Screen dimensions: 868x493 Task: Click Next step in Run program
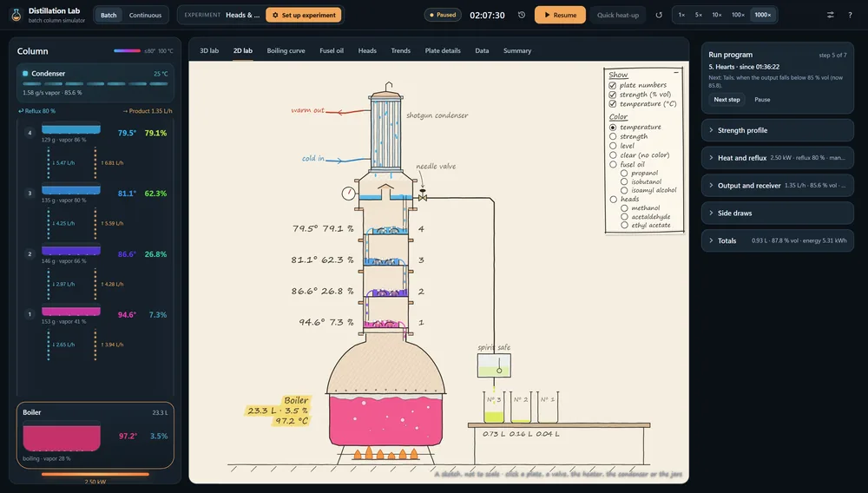(x=727, y=100)
